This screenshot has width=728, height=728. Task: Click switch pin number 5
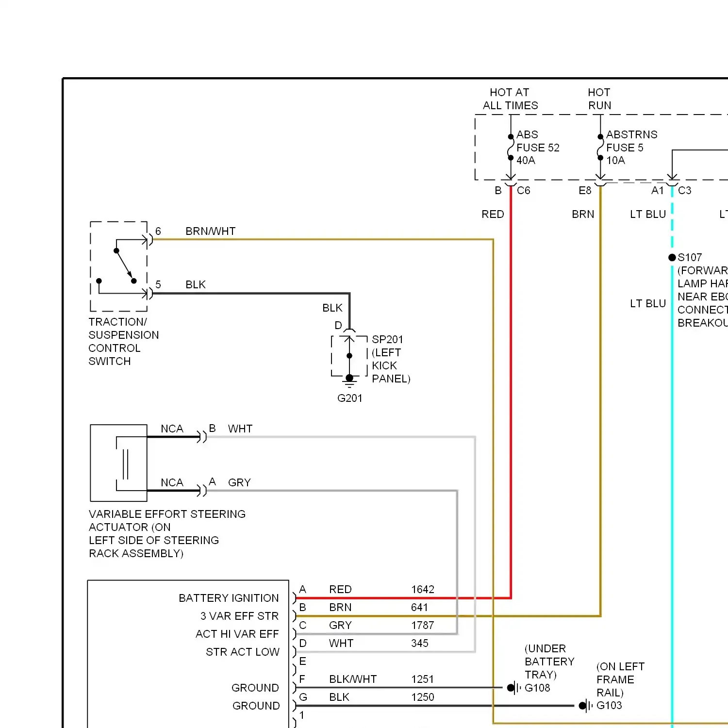point(158,285)
